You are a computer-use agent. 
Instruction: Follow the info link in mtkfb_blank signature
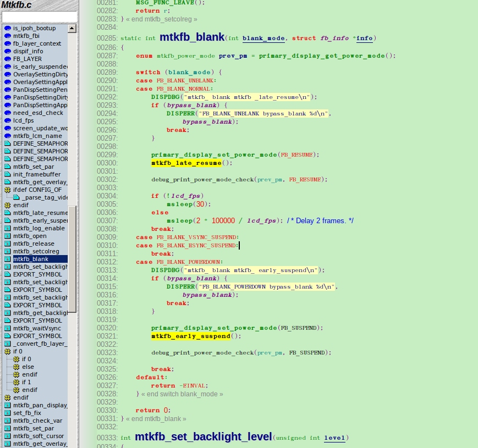[364, 38]
